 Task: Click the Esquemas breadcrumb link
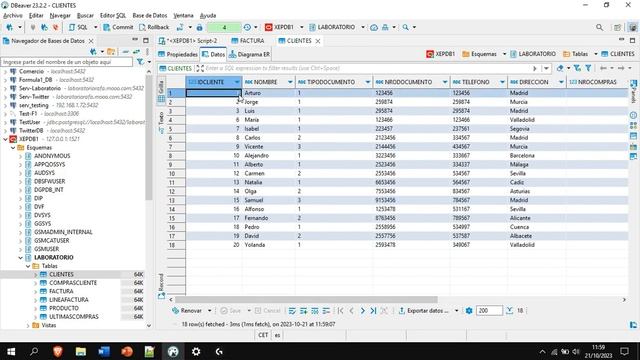click(480, 54)
